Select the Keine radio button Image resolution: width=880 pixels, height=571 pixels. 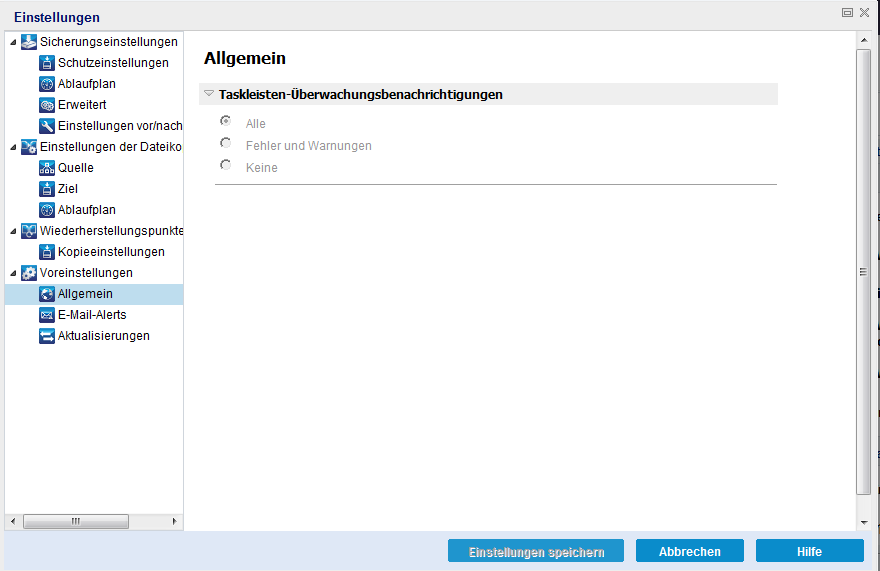[x=226, y=165]
